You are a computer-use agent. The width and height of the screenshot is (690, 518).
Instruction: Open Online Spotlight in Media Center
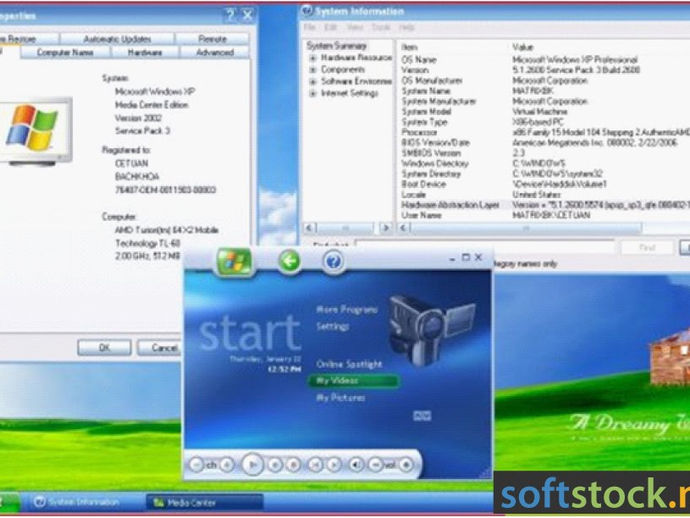tap(349, 364)
